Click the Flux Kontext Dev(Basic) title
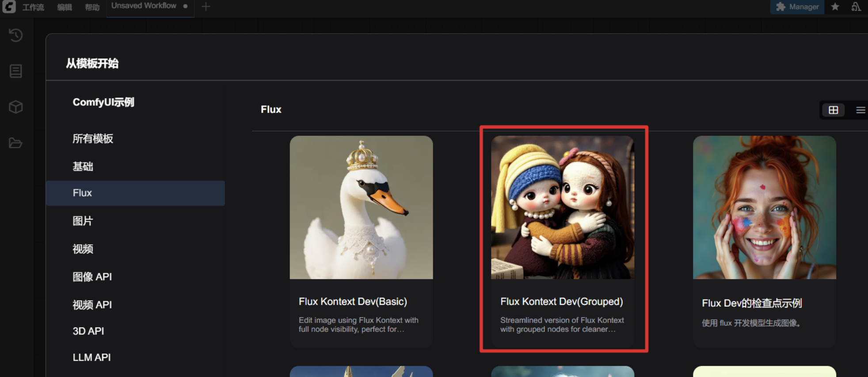The height and width of the screenshot is (377, 868). (353, 301)
